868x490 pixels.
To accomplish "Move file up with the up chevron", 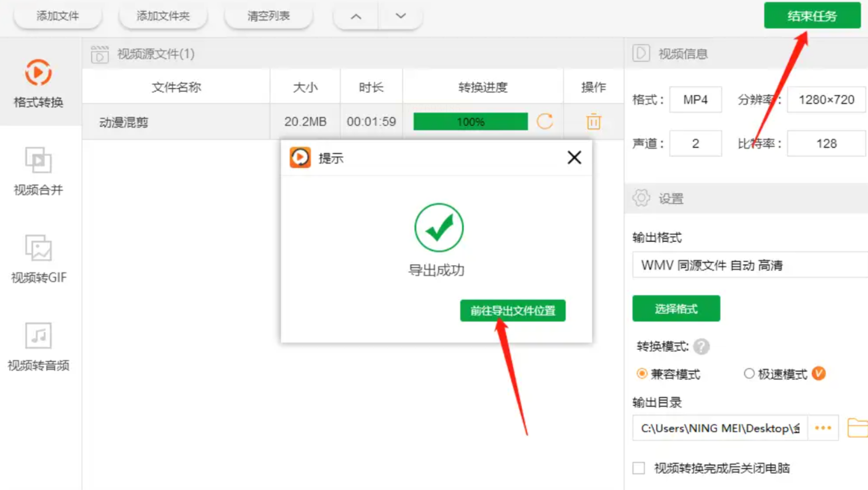I will pyautogui.click(x=356, y=17).
